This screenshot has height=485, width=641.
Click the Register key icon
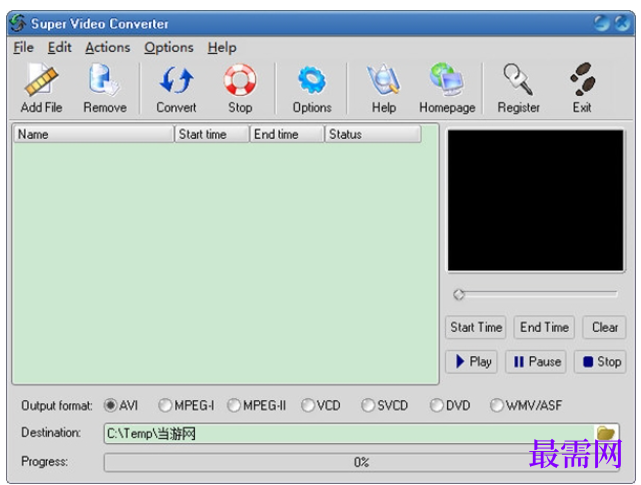518,79
